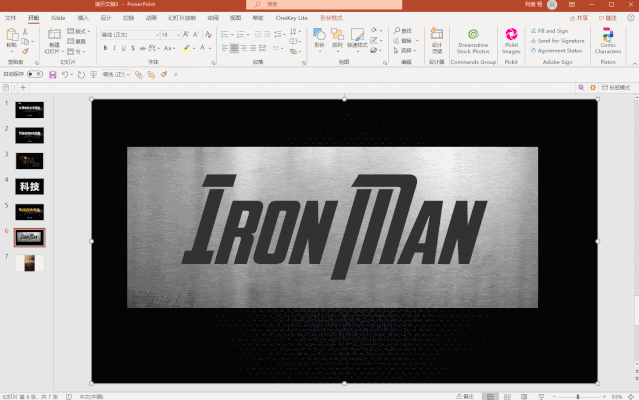Toggle Bold formatting
Viewport: 639px width, 400px height.
pos(105,48)
